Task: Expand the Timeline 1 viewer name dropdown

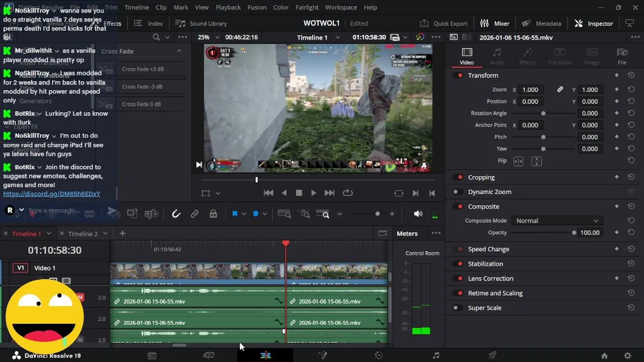Action: [338, 37]
